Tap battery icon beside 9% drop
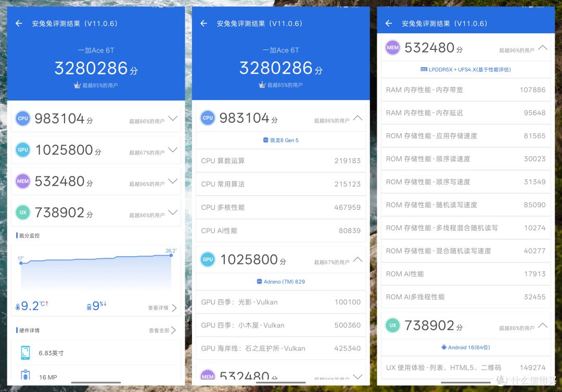 [x=90, y=307]
